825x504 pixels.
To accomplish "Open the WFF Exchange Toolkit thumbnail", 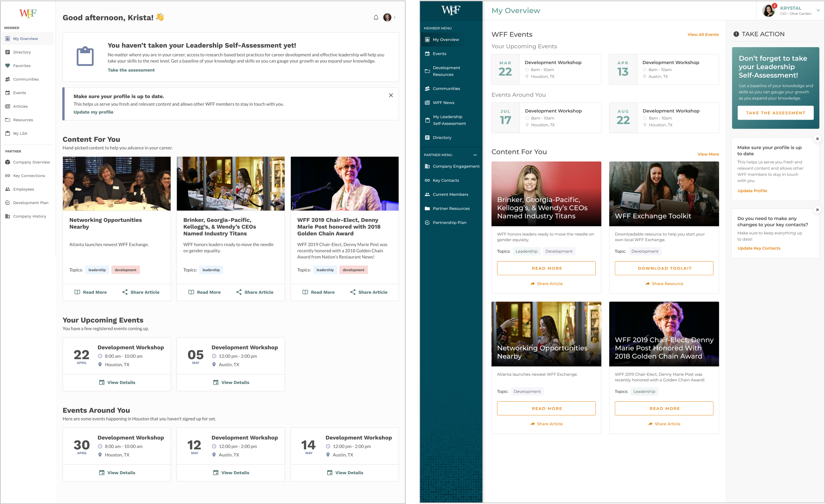I will point(664,194).
